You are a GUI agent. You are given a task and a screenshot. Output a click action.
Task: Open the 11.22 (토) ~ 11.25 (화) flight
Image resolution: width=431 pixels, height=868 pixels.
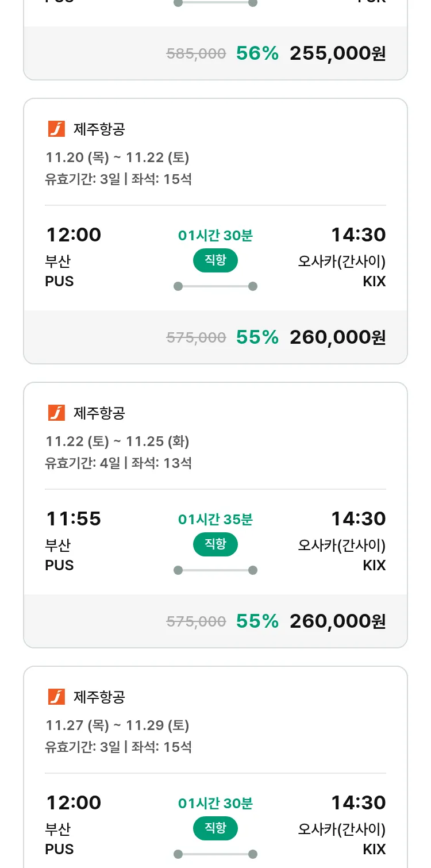pyautogui.click(x=117, y=441)
